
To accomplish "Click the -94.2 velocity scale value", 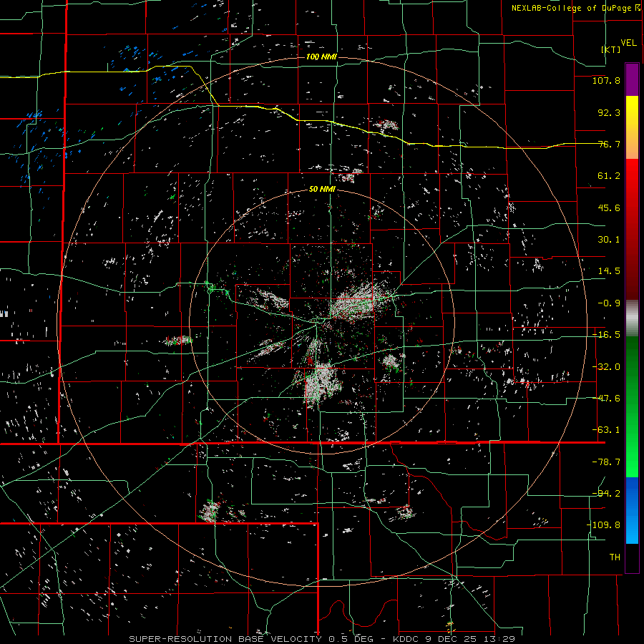I will coord(606,494).
